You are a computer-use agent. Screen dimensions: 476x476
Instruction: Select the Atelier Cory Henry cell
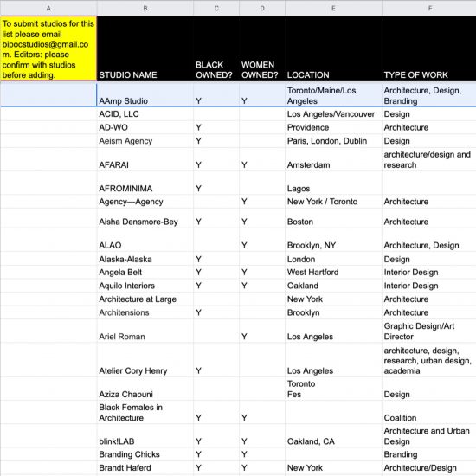coord(145,360)
